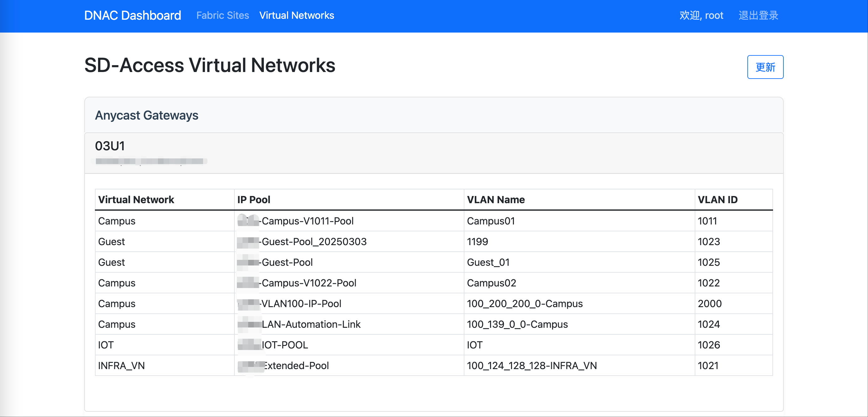Select the LAN-Automation-Link pool cell
Viewport: 868px width, 417px height.
pyautogui.click(x=349, y=324)
